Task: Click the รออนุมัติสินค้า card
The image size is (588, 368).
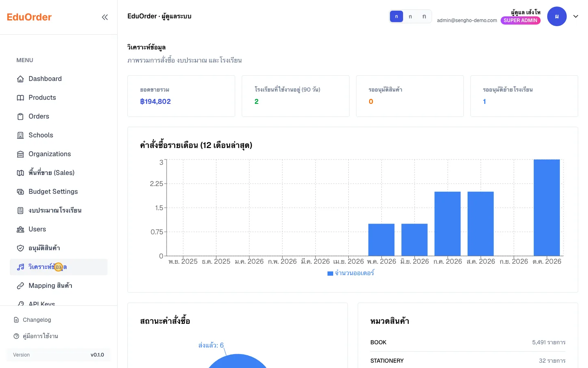Action: [410, 96]
